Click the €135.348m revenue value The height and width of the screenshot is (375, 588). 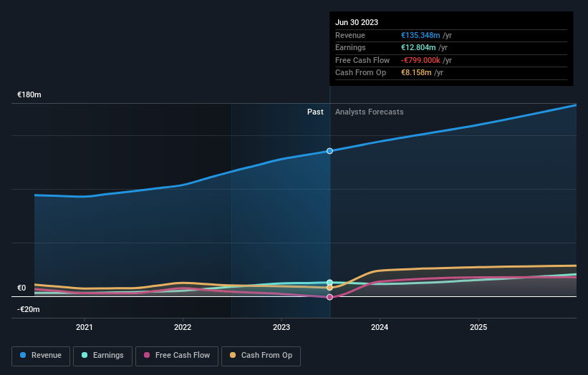coord(420,35)
